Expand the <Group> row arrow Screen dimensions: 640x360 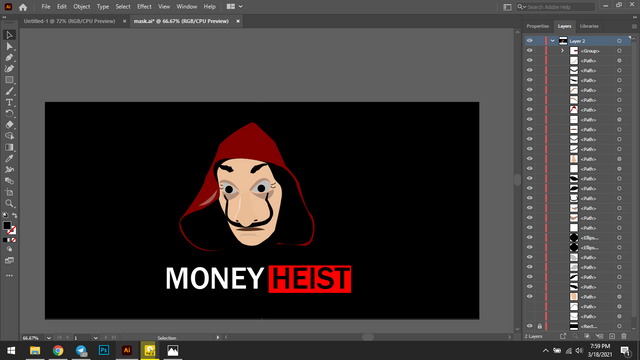coord(562,51)
